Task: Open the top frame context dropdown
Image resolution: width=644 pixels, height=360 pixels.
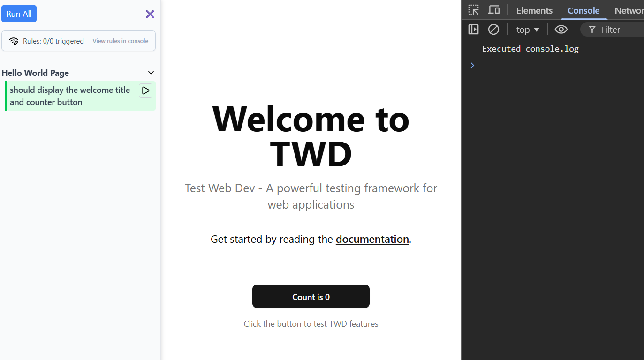Action: click(x=527, y=29)
